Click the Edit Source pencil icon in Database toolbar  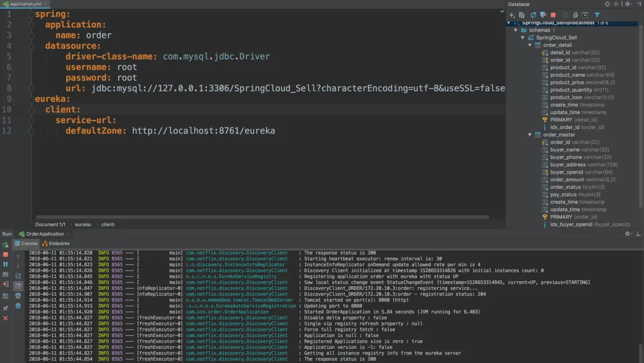[x=575, y=15]
